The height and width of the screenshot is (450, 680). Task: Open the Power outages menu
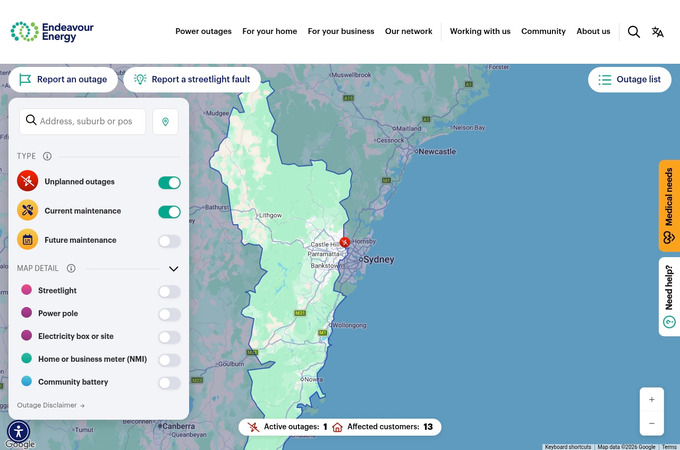(x=203, y=31)
